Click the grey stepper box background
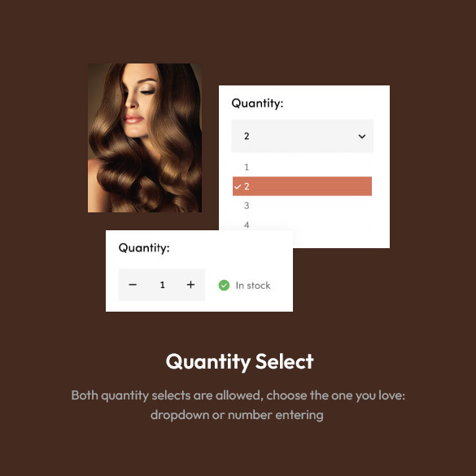The width and height of the screenshot is (476, 476). [161, 285]
